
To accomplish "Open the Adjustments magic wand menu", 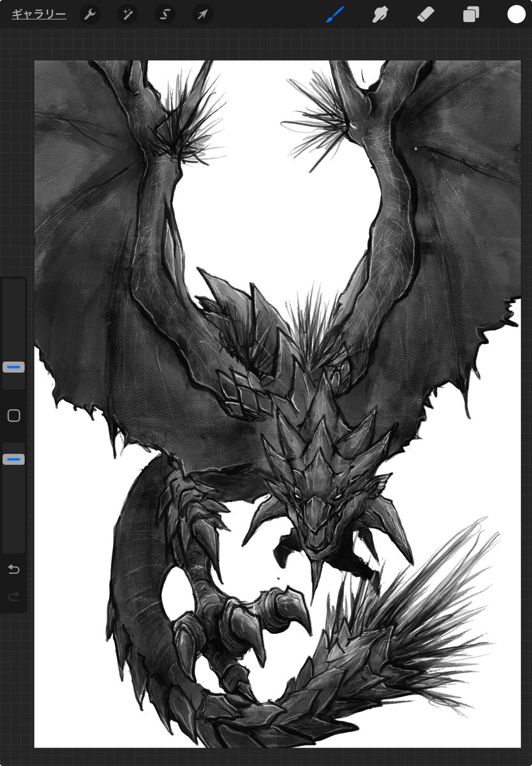I will [x=128, y=15].
